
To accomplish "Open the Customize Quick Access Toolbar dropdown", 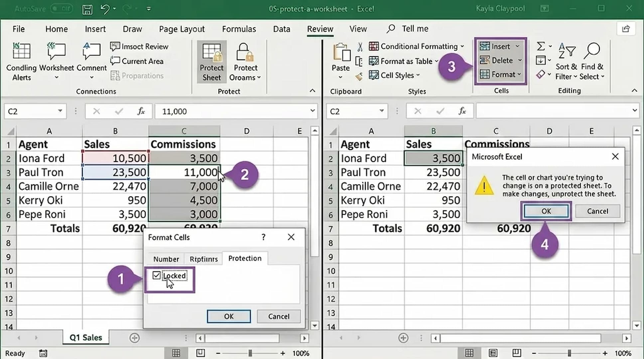I will coord(149,9).
